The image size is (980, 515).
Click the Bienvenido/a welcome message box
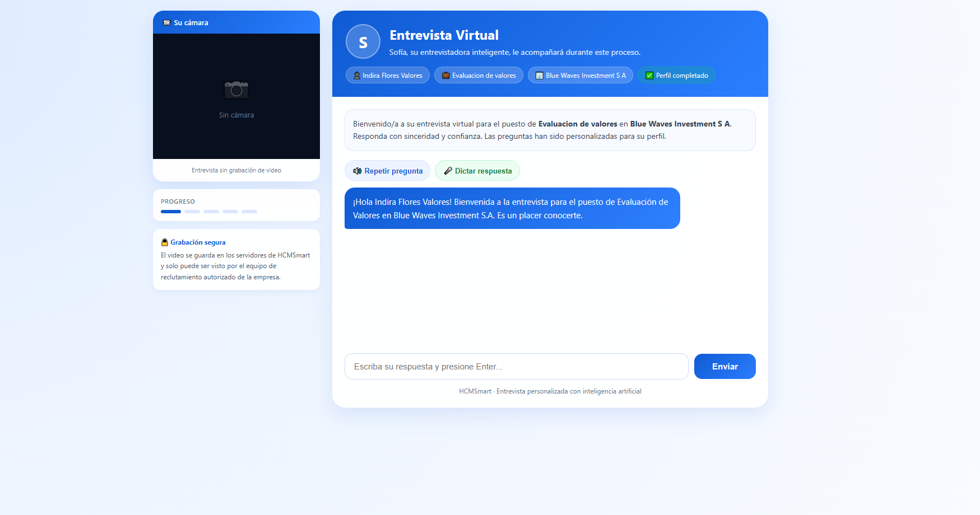[550, 130]
